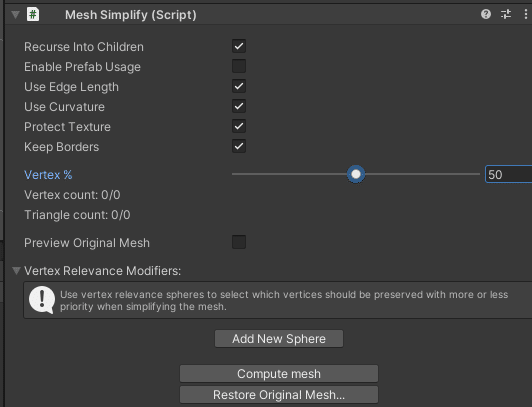Click the C# script icon in header
Screen dimensions: 532x407
(33, 15)
